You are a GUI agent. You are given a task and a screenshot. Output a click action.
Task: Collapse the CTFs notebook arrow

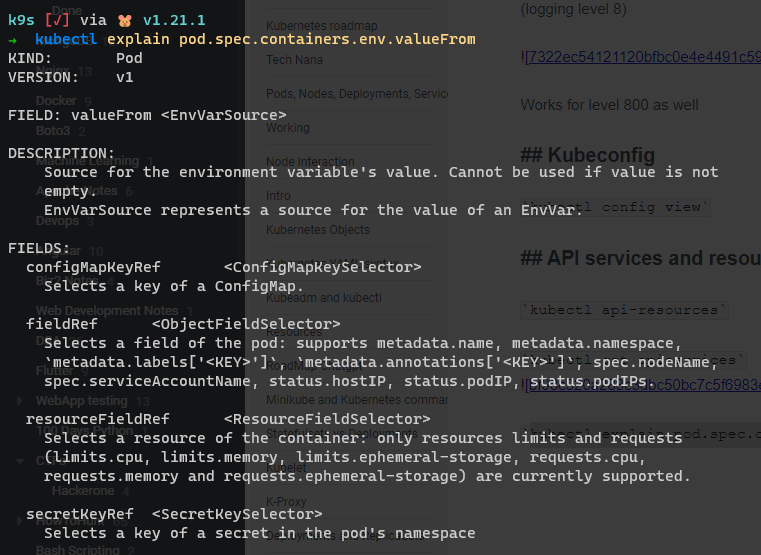[x=20, y=461]
